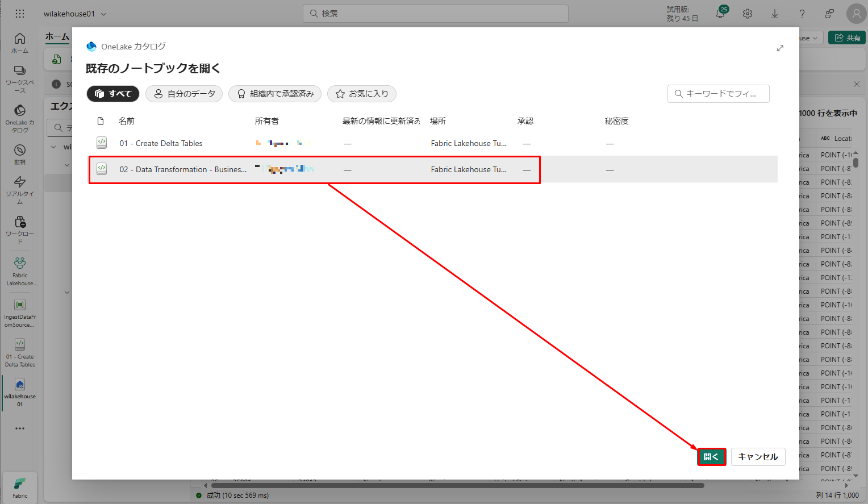Click the 開く button
868x504 pixels.
[x=711, y=457]
